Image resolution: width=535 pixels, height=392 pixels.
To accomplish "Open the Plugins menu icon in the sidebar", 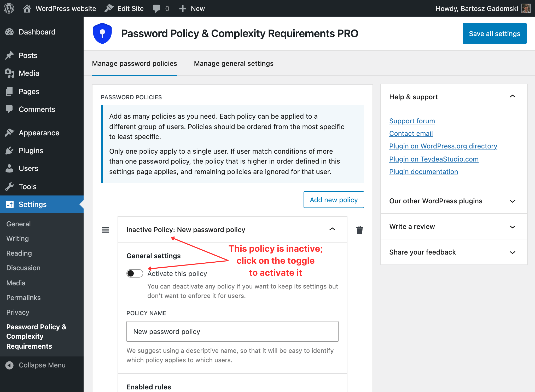I will pyautogui.click(x=9, y=151).
